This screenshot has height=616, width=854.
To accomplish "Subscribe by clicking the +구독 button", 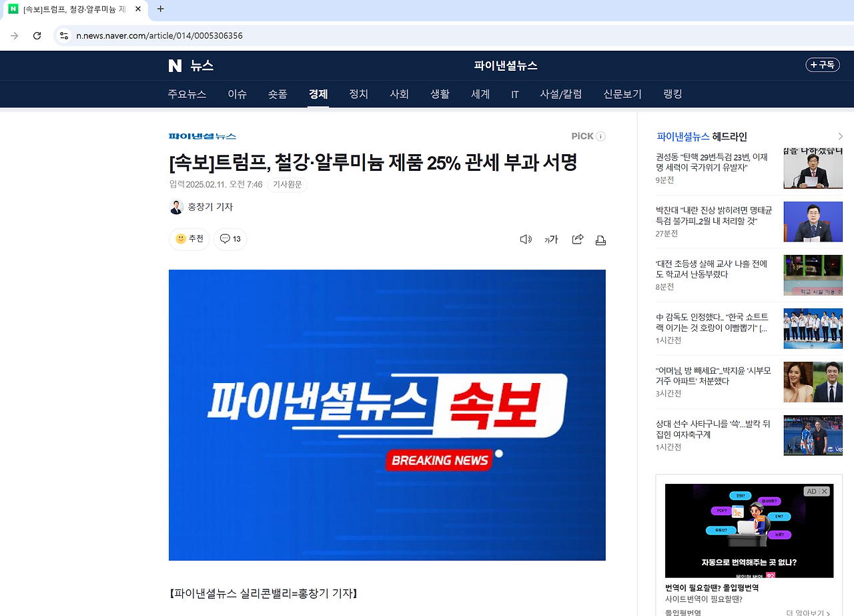I will [822, 65].
